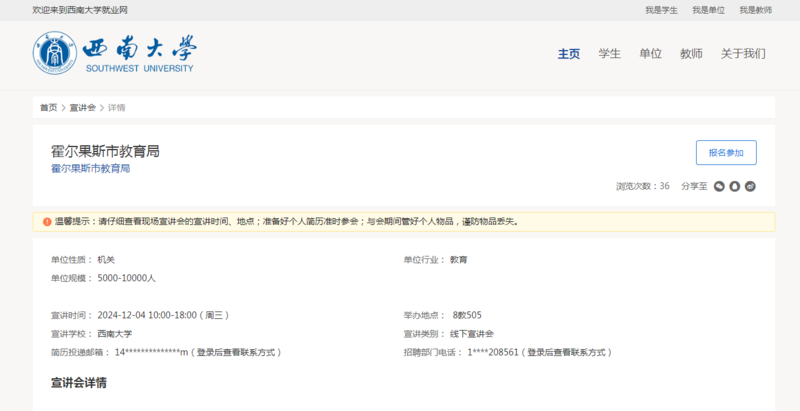The height and width of the screenshot is (411, 800).
Task: Click 我是单位 link at top
Action: (708, 10)
